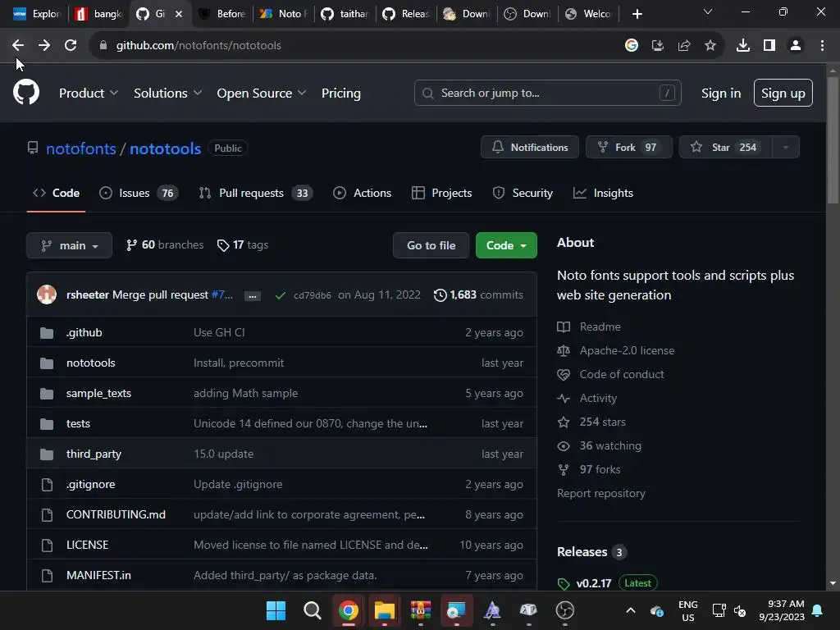
Task: Click the browser forward arrow
Action: pyautogui.click(x=44, y=46)
